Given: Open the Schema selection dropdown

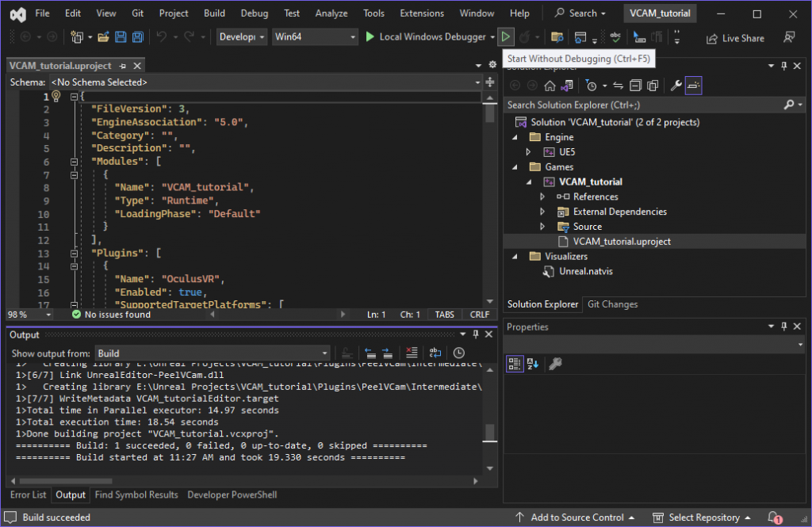Looking at the screenshot, I should (266, 82).
